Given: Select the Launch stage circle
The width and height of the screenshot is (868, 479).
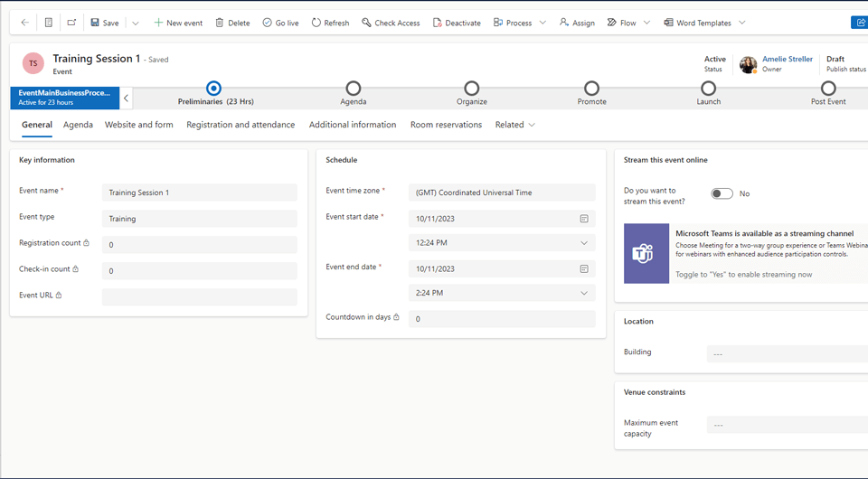Looking at the screenshot, I should click(709, 88).
